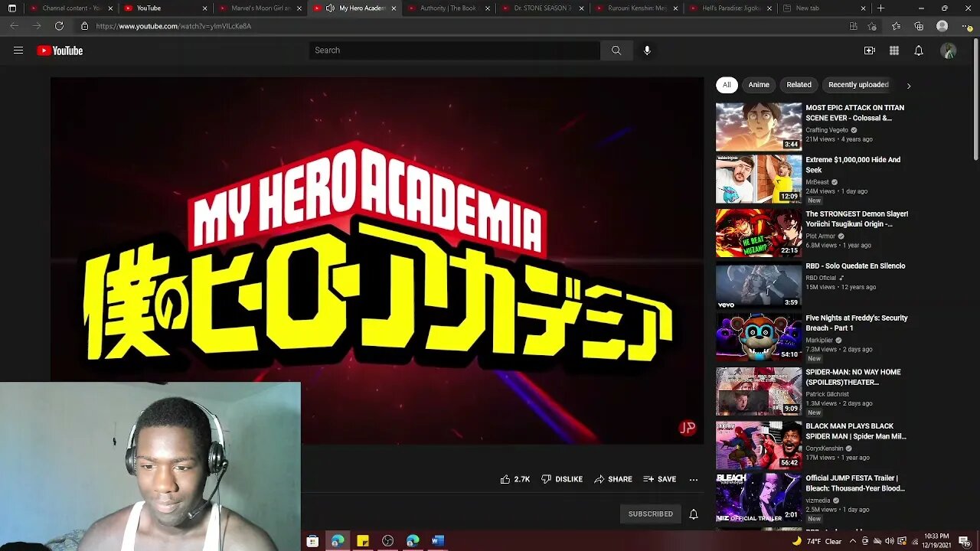This screenshot has height=551, width=980.
Task: Go back with the browser back arrow
Action: pyautogui.click(x=14, y=26)
